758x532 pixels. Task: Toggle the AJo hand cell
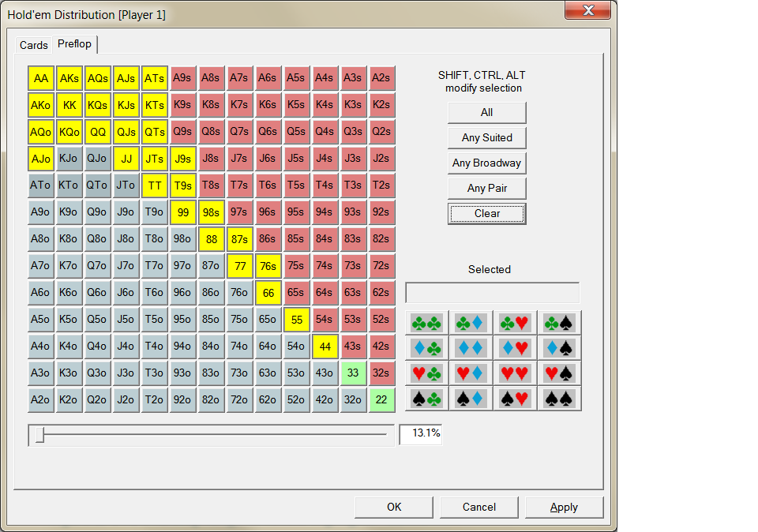(x=40, y=159)
